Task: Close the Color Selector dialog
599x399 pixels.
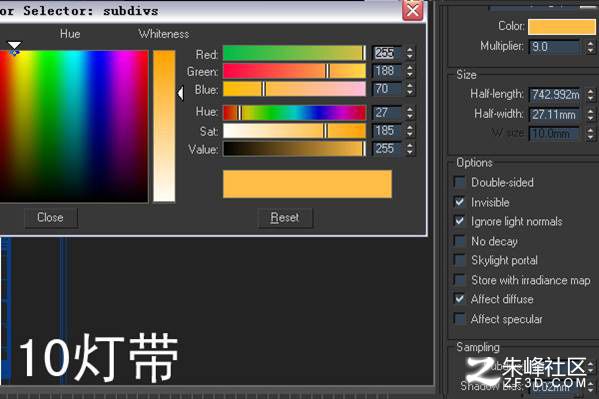Action: tap(413, 10)
